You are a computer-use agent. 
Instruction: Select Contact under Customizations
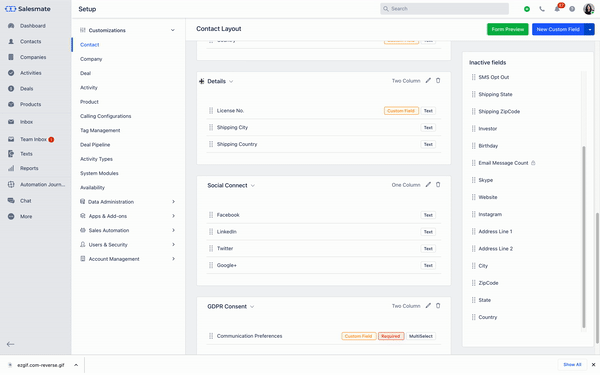pos(90,45)
